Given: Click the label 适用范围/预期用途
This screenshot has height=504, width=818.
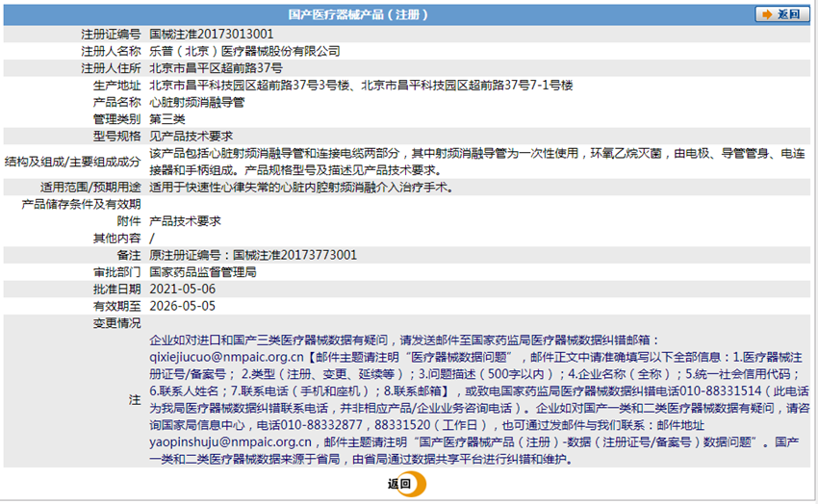Looking at the screenshot, I should (x=90, y=188).
